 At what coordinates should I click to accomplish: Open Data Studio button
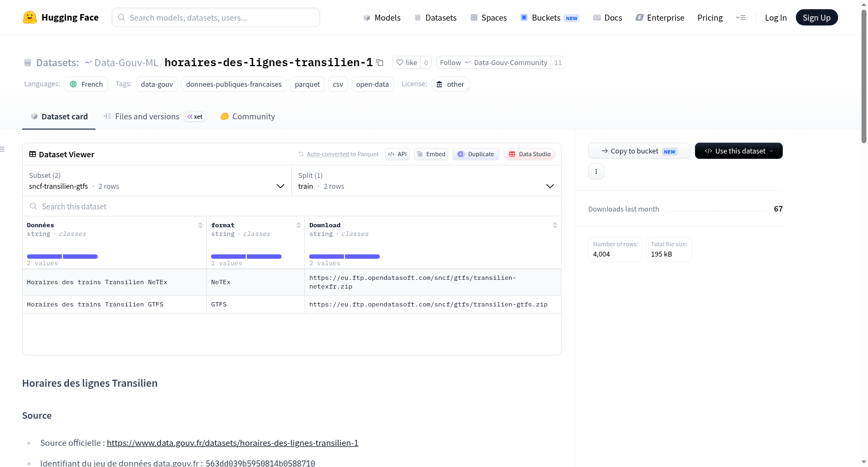click(529, 154)
